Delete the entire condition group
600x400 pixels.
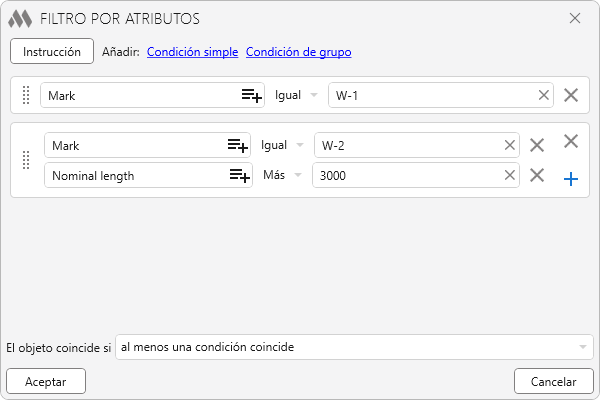[x=571, y=142]
